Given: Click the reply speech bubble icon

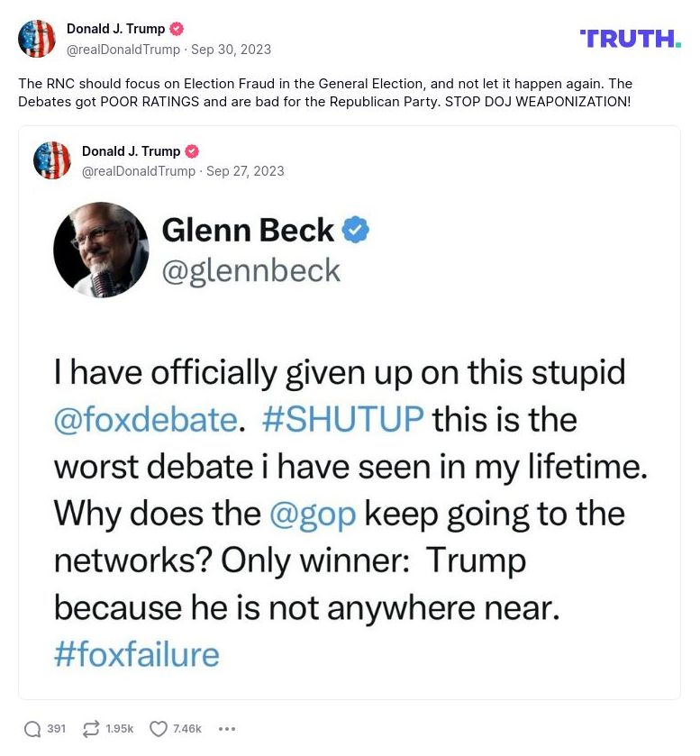Looking at the screenshot, I should (32, 728).
